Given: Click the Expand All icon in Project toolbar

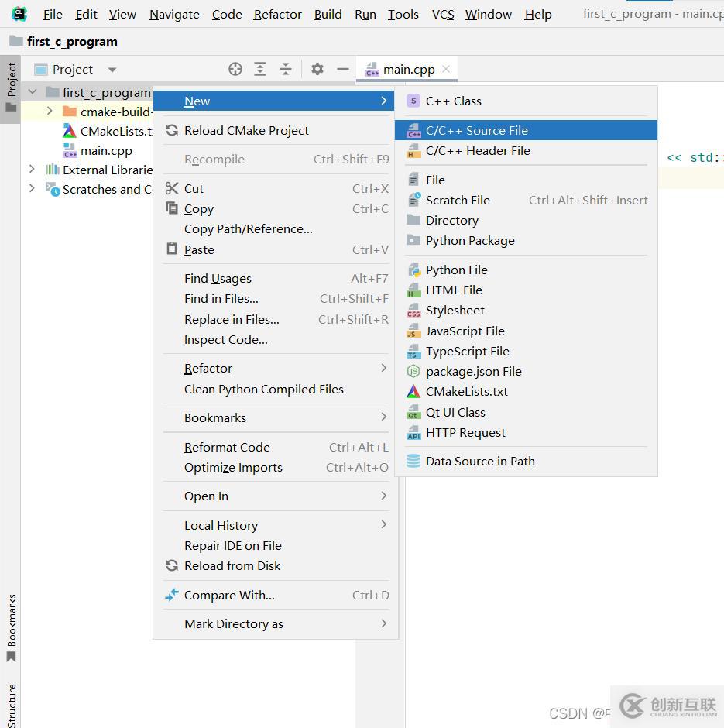Looking at the screenshot, I should click(260, 69).
